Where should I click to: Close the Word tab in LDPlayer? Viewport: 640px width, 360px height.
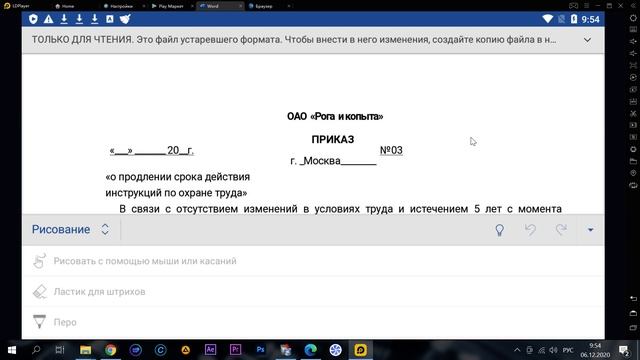[240, 6]
